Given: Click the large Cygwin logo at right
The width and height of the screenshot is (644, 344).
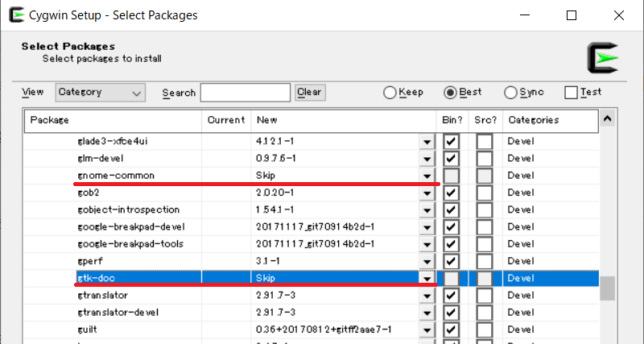Looking at the screenshot, I should pos(603,58).
